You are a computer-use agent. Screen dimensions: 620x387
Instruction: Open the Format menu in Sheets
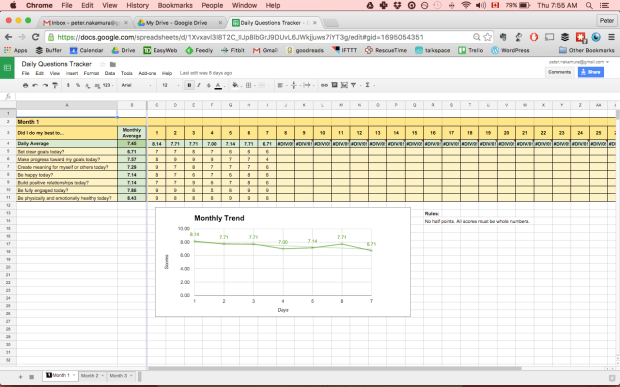91,74
